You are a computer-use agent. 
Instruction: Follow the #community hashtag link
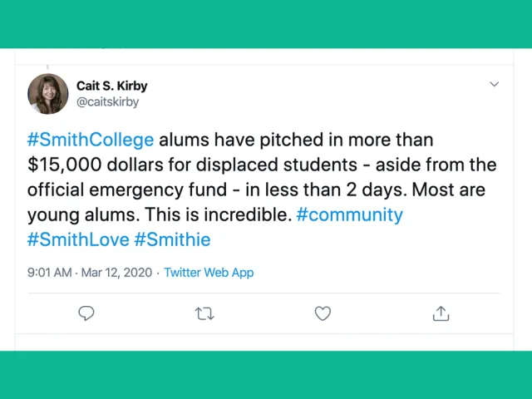point(349,214)
